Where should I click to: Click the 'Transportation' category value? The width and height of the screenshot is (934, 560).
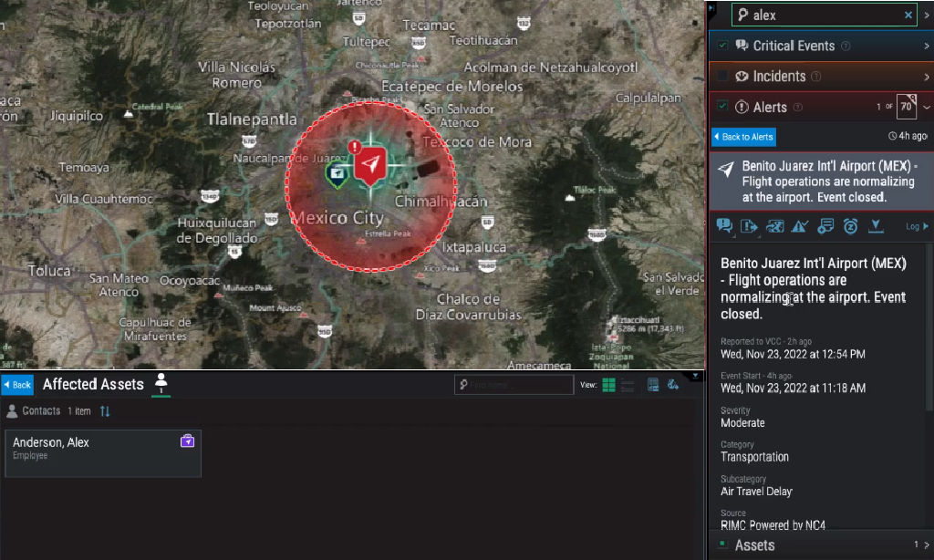(x=754, y=457)
